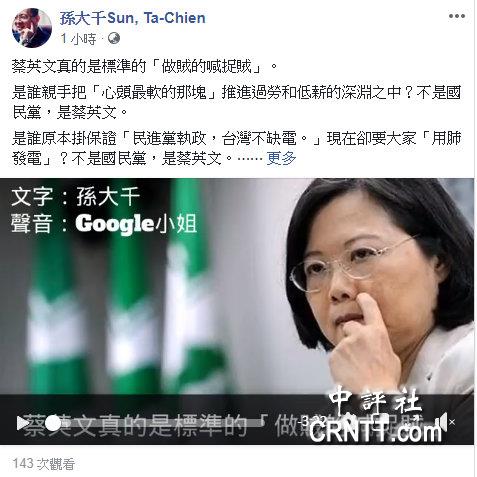The height and width of the screenshot is (477, 477).
Task: Visit the 孫大千 Sun, Ta-Chien profile name link
Action: click(133, 18)
